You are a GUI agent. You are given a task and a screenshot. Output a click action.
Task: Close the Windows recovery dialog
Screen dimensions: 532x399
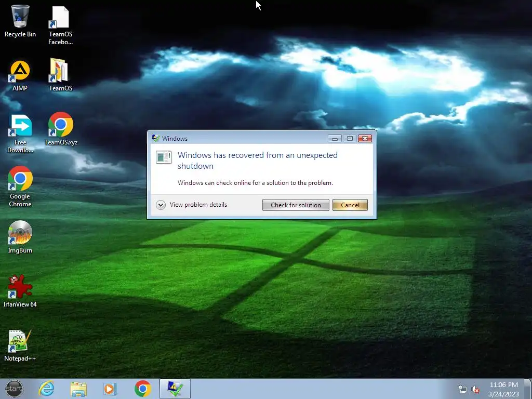365,138
